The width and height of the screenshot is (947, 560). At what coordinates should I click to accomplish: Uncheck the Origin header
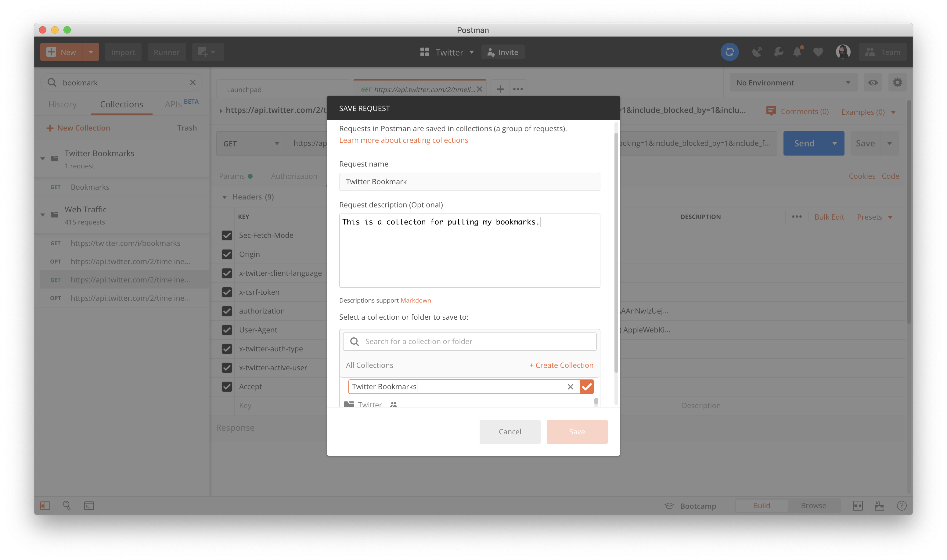pyautogui.click(x=227, y=254)
